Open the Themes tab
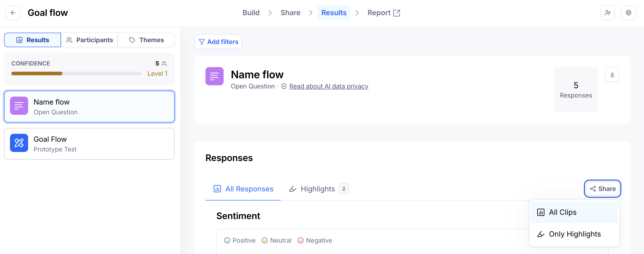644x254 pixels. click(x=146, y=40)
